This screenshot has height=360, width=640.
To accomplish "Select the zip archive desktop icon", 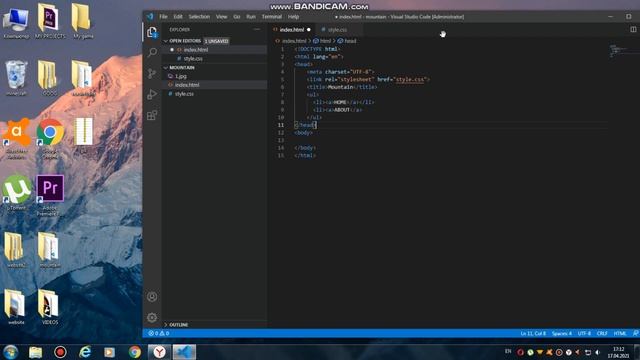I will [x=83, y=136].
